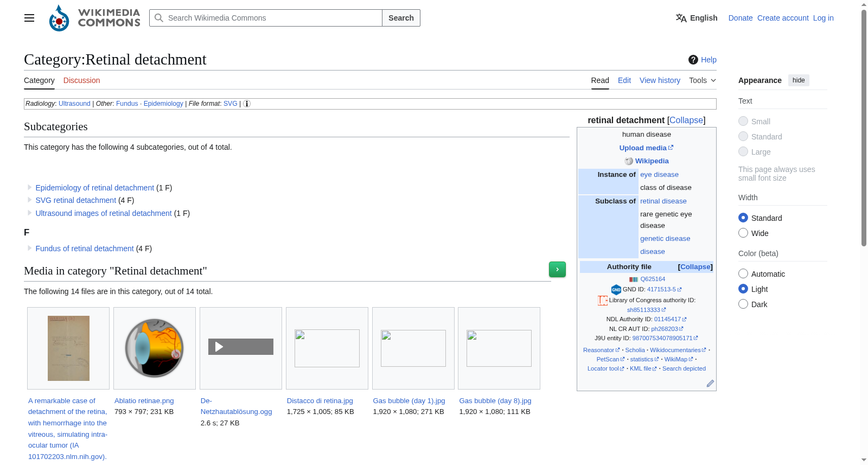This screenshot has width=868, height=465.
Task: Open the SVG file format link
Action: [231, 104]
